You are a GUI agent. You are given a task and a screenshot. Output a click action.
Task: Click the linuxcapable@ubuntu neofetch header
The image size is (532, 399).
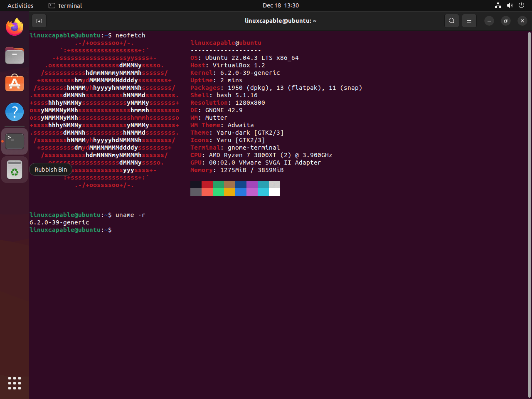(226, 43)
